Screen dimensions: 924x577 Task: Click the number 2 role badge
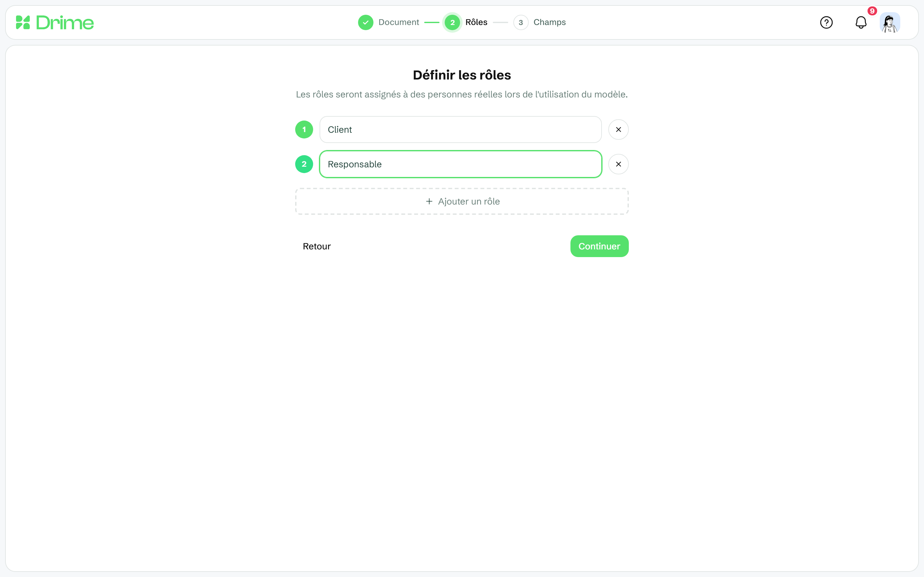pos(304,164)
